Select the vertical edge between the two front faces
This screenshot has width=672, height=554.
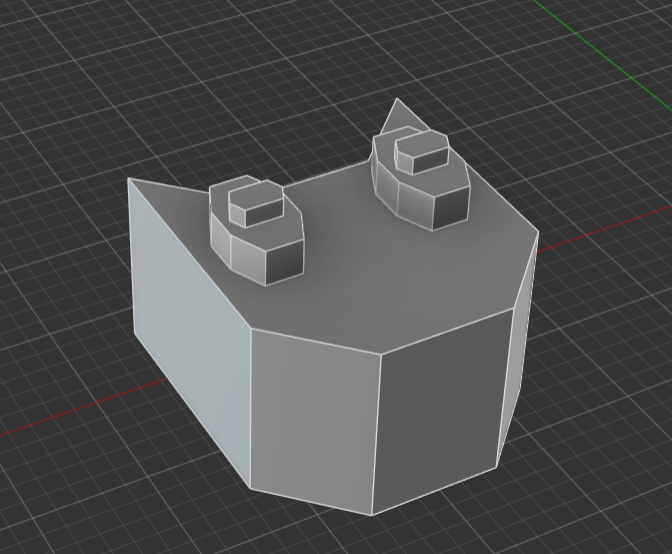(x=377, y=430)
